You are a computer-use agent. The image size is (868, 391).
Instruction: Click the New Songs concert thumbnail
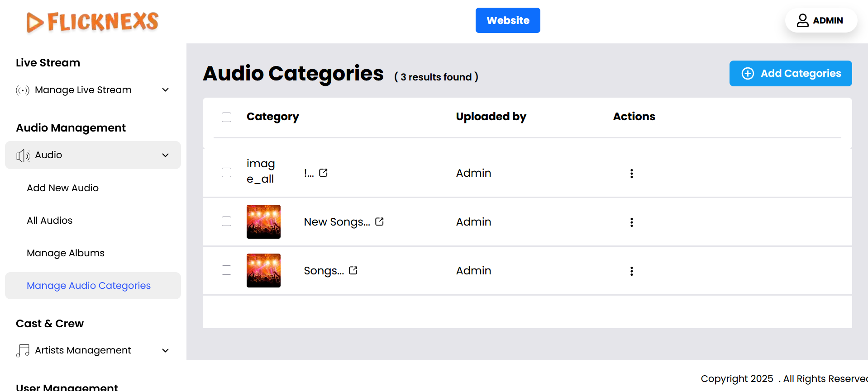[263, 221]
